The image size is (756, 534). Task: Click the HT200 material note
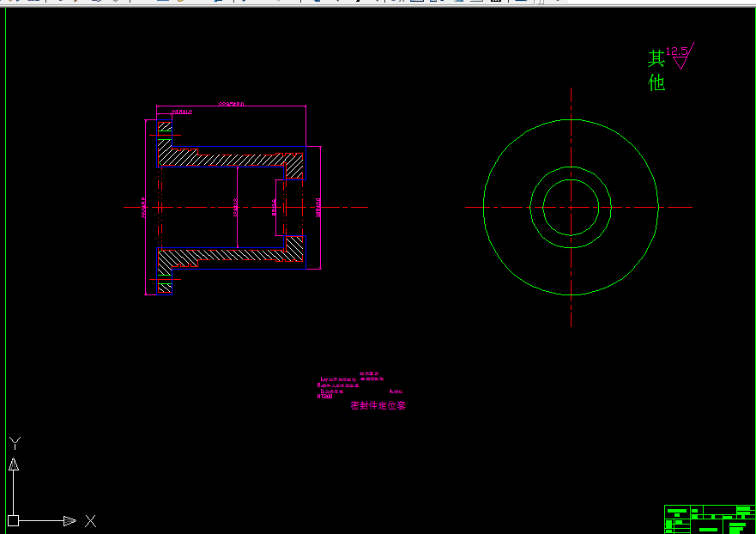point(325,397)
